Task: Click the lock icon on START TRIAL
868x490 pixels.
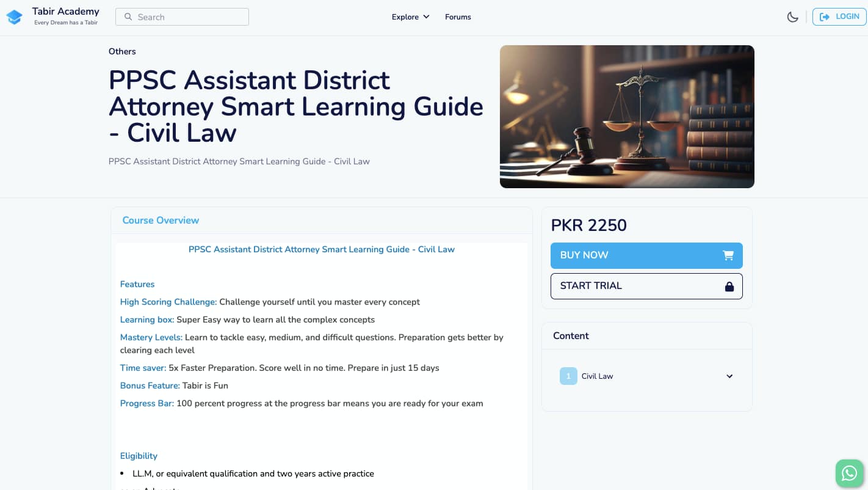Action: click(x=729, y=286)
